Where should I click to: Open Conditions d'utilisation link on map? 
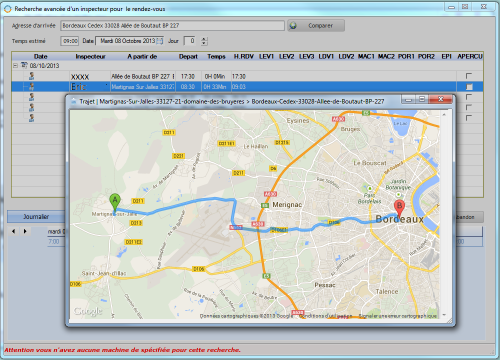pos(325,316)
